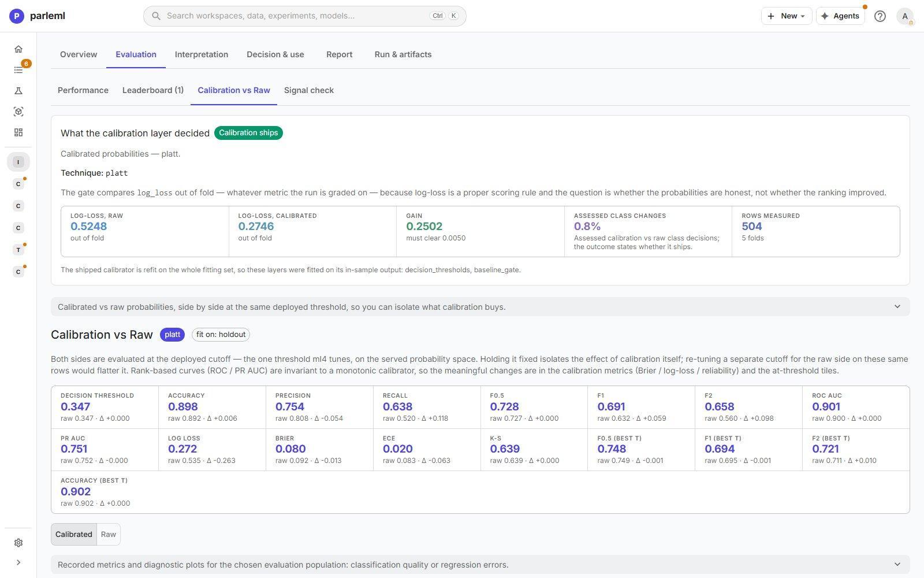Viewport: 924px width, 578px height.
Task: Expand the 'Calibrated vs raw probabilities' section
Action: click(480, 307)
